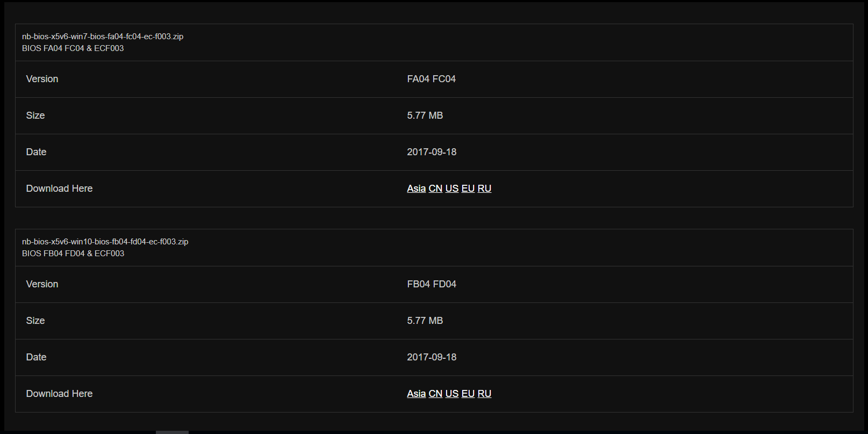This screenshot has height=434, width=868.
Task: Download win10 BIOS from the US mirror
Action: [x=452, y=394]
